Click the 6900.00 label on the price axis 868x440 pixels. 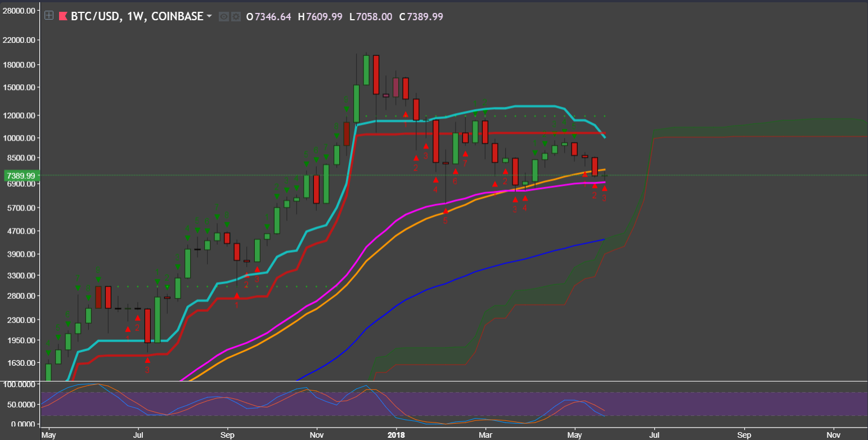pos(22,184)
